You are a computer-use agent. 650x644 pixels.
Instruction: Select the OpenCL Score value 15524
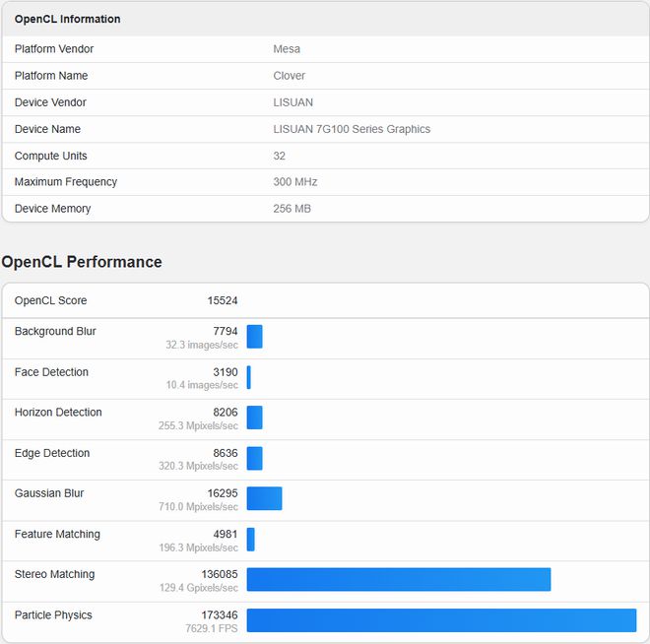point(221,300)
